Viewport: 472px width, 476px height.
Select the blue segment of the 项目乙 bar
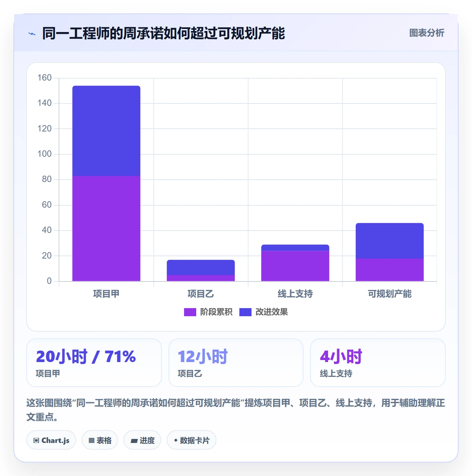point(201,267)
